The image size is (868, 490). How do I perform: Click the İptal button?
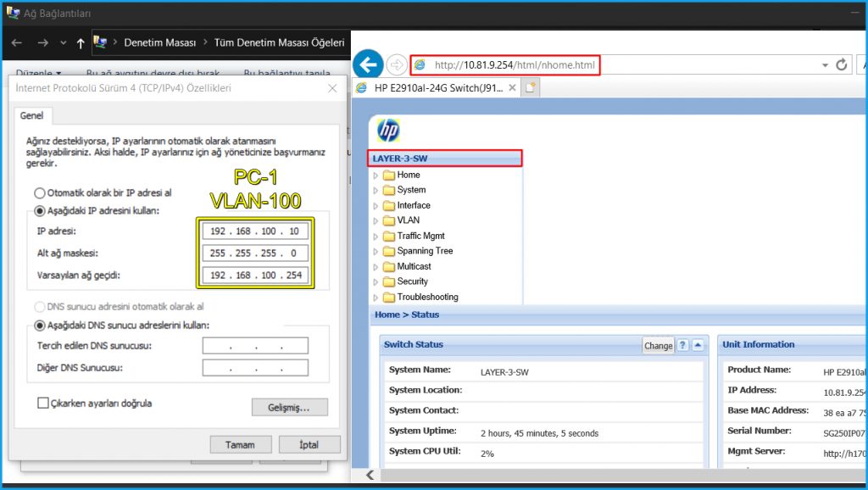point(309,444)
